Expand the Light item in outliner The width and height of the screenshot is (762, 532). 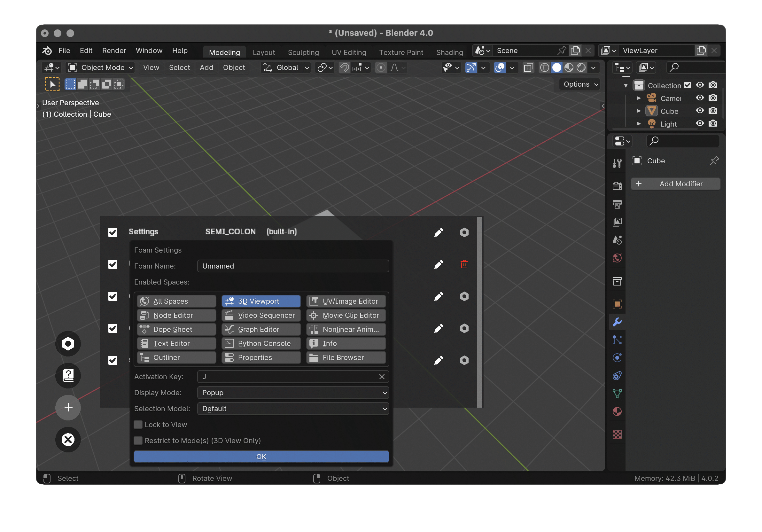click(638, 124)
